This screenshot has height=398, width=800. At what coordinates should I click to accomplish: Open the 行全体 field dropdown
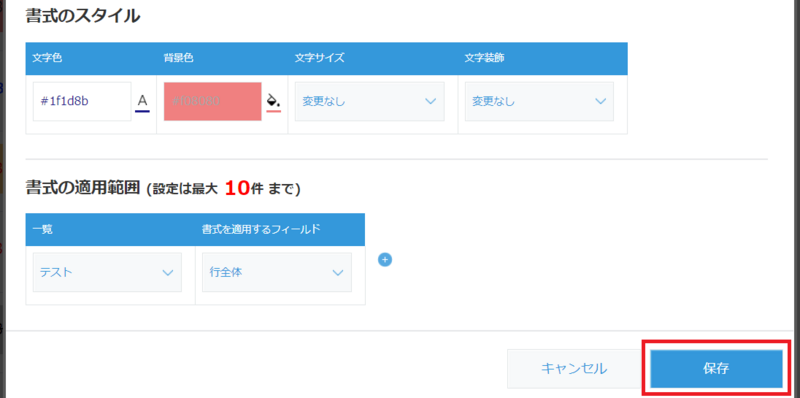277,272
